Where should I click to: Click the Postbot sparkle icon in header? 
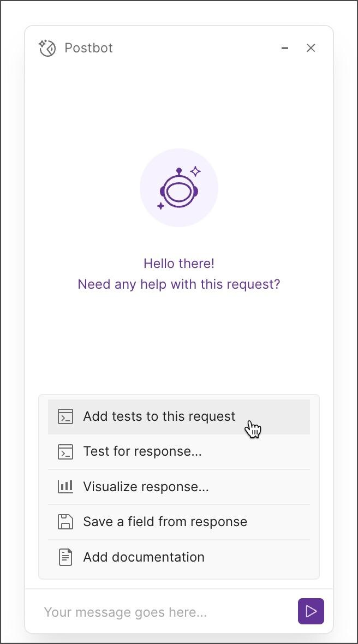point(47,48)
